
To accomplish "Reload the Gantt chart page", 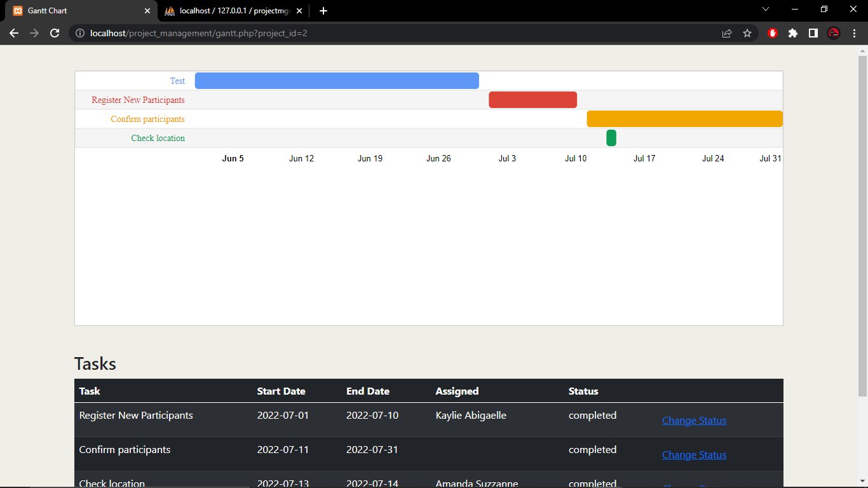I will [54, 33].
